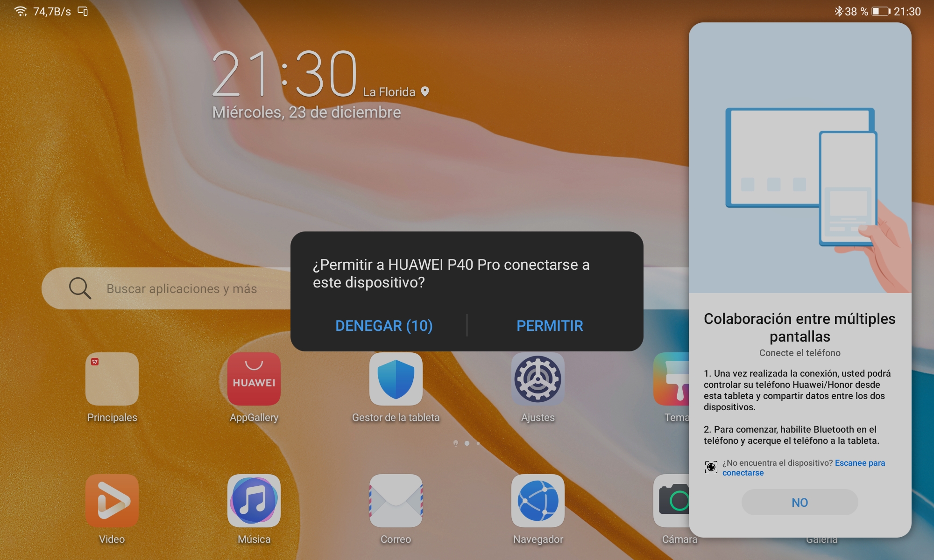
Task: Launch Gestor de la tableta app
Action: [396, 379]
